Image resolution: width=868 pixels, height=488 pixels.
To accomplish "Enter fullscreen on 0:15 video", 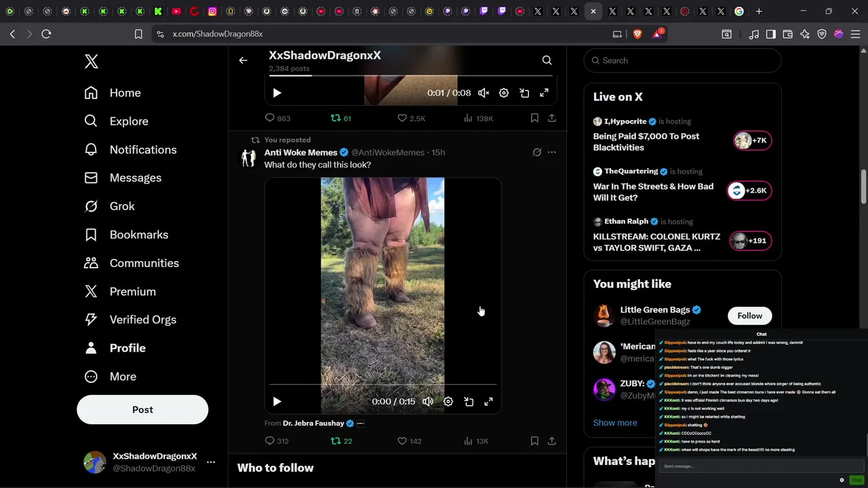I will 488,401.
